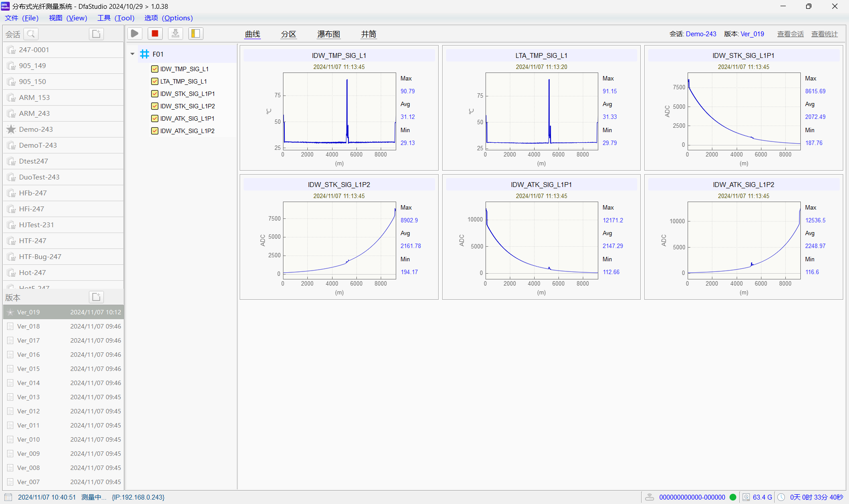849x504 pixels.
Task: Select session icon for 247-0001
Action: (x=11, y=50)
